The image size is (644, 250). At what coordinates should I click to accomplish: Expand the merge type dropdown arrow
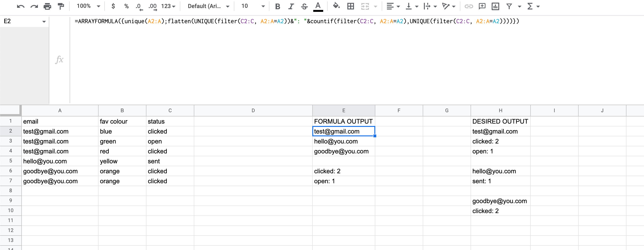tap(376, 6)
